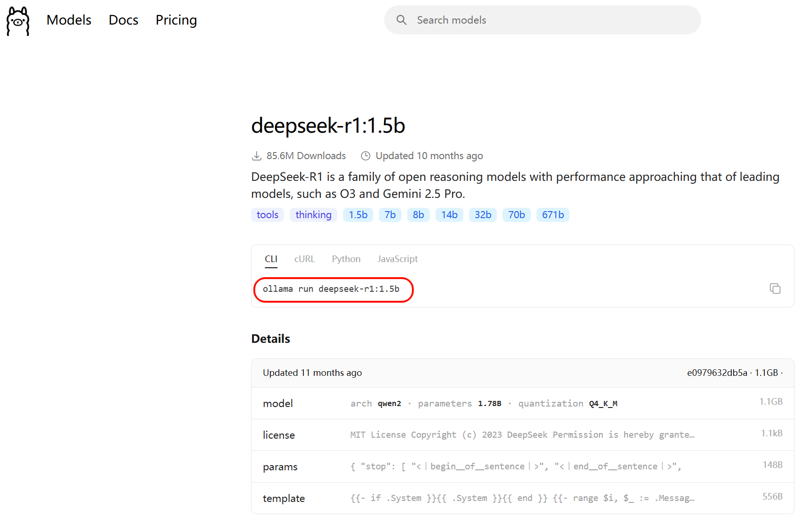Switch to the cURL tab
The image size is (812, 518).
coord(304,259)
